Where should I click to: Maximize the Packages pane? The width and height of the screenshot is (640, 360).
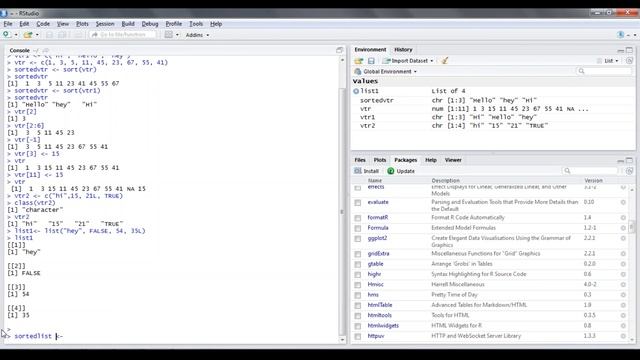click(x=629, y=160)
